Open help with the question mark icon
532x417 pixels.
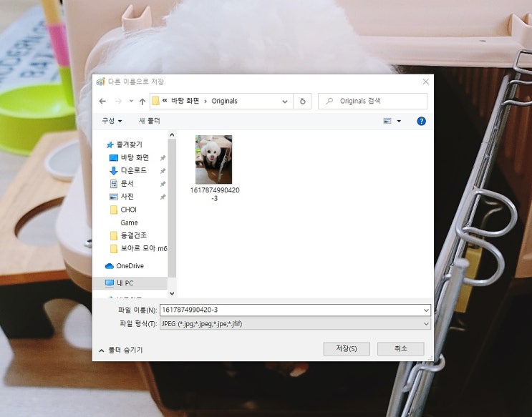[422, 121]
